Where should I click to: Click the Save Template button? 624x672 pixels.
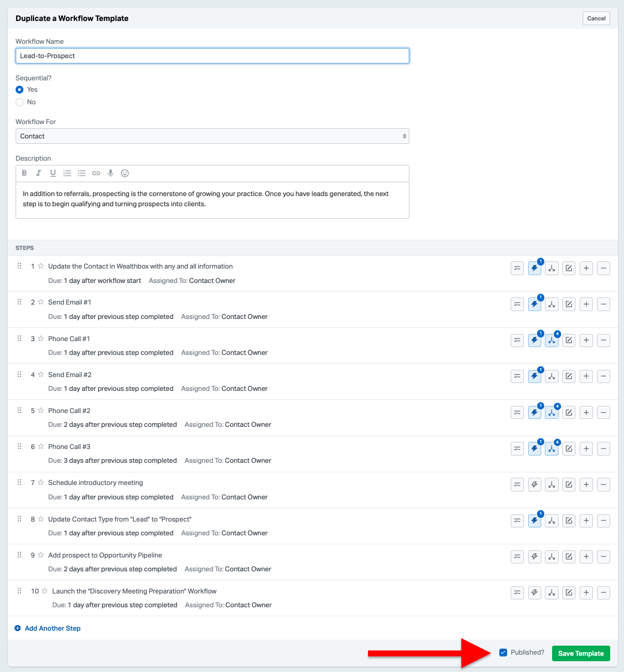[x=580, y=653]
